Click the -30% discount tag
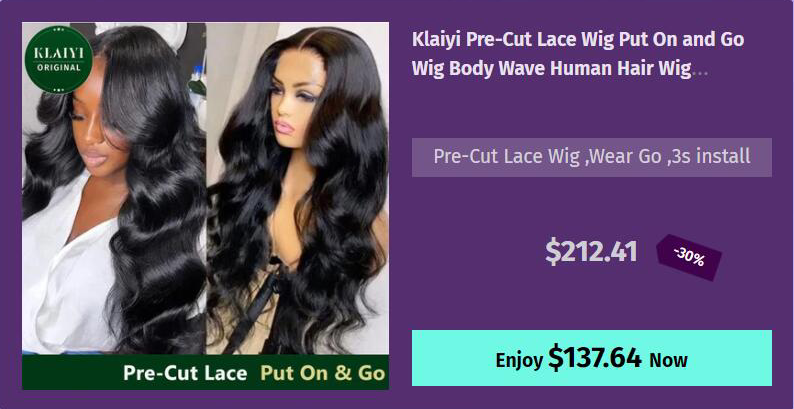The image size is (794, 409). 689,257
